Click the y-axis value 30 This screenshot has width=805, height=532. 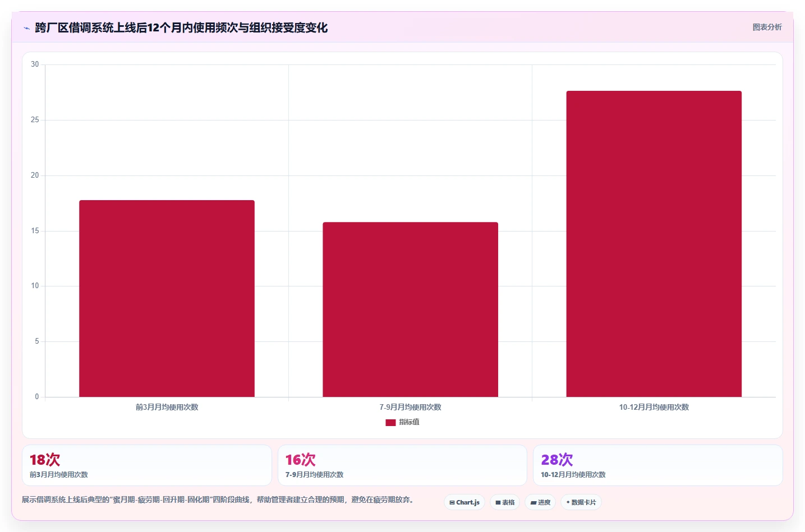click(x=35, y=64)
